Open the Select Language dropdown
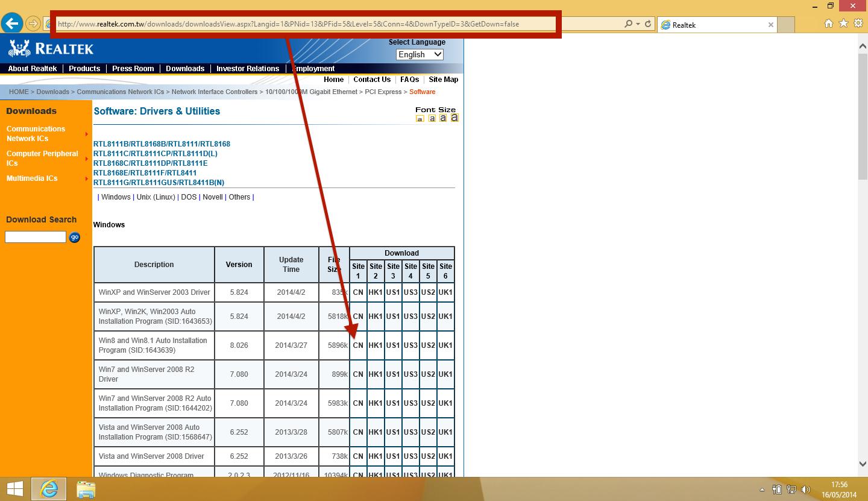The height and width of the screenshot is (501, 868). coord(420,54)
